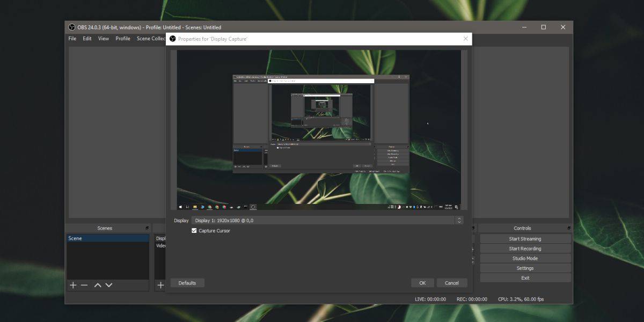Undock the Scenes panel using its float icon
This screenshot has height=322, width=644.
tap(147, 228)
